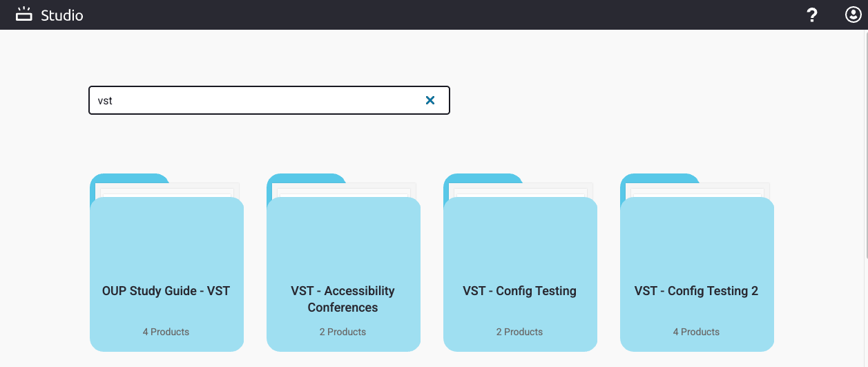Click the Studio logo icon
868x367 pixels.
tap(24, 15)
